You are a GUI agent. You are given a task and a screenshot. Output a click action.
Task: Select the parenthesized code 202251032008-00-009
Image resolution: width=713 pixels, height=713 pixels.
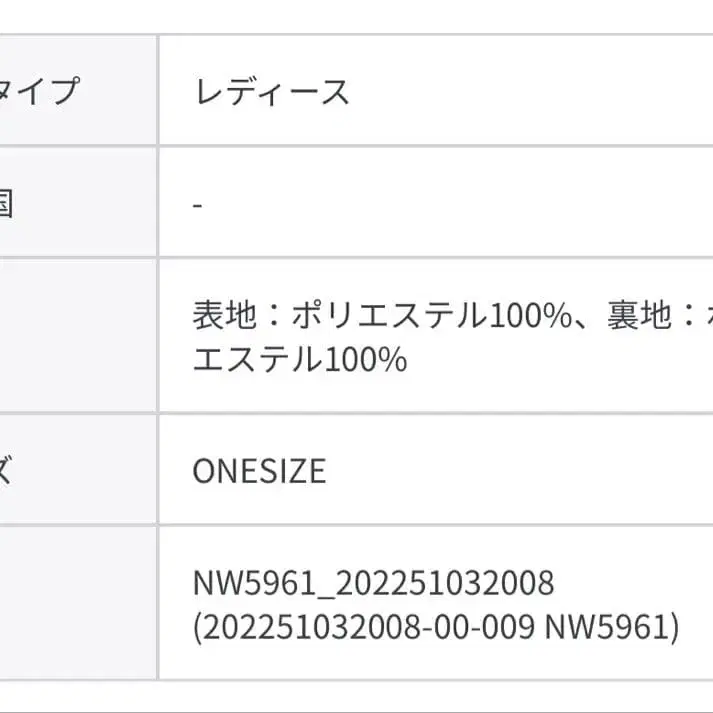tap(364, 628)
